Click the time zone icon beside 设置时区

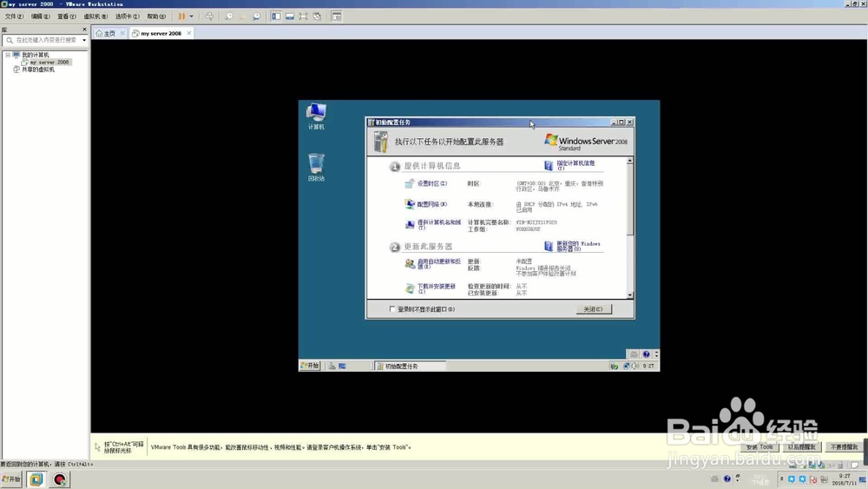pos(409,183)
